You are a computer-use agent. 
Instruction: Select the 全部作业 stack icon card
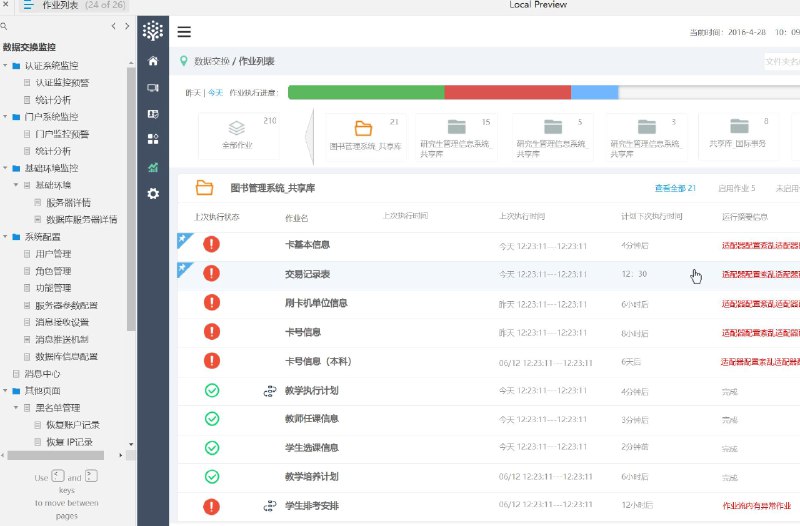click(238, 136)
